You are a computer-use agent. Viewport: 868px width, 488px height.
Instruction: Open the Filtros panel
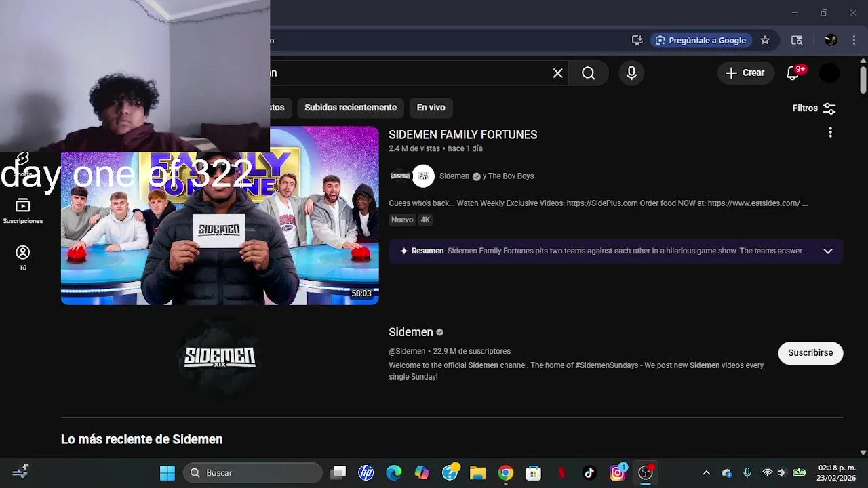click(x=814, y=108)
